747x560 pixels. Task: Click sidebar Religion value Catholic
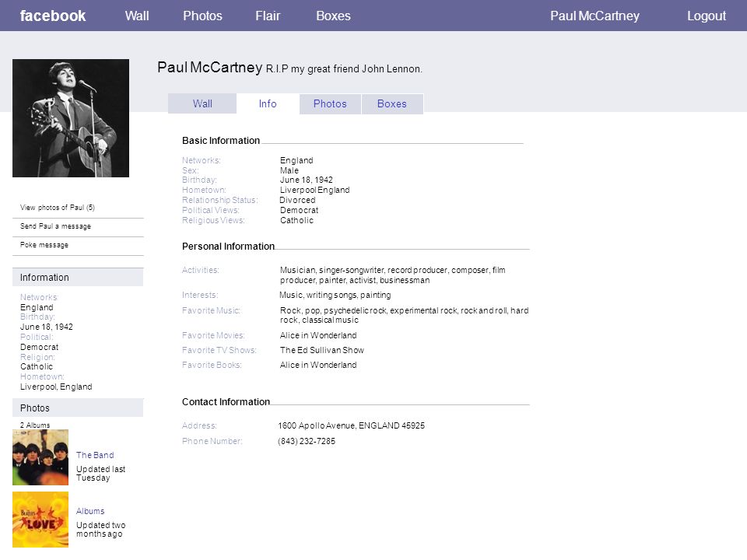tap(37, 366)
